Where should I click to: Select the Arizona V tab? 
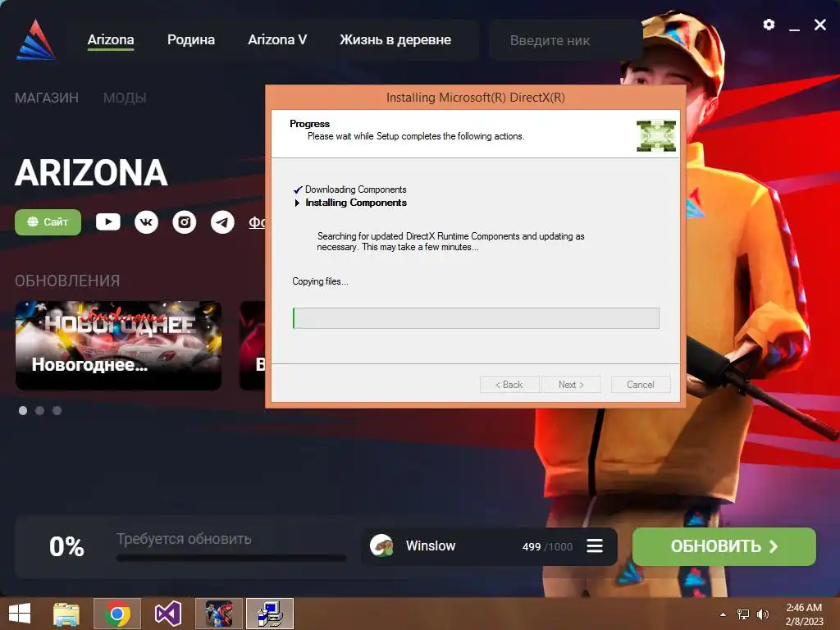(277, 39)
